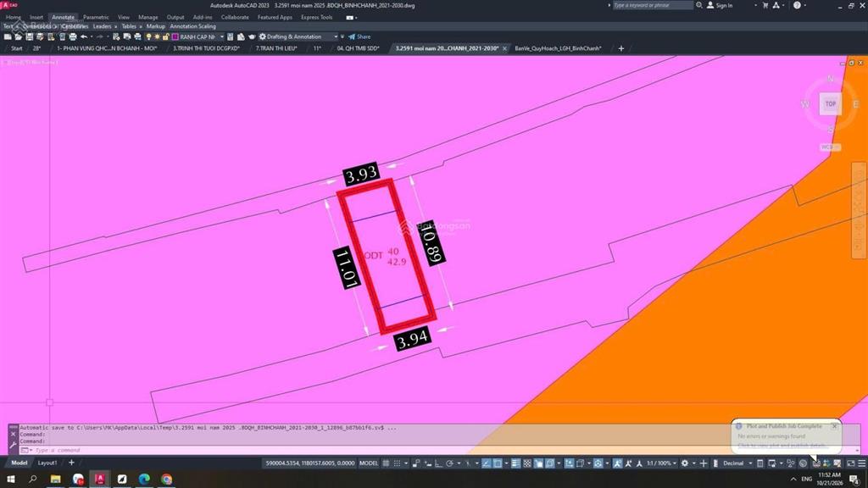Close the Plot and Publish Job Complete notification
The height and width of the screenshot is (488, 868).
click(834, 426)
